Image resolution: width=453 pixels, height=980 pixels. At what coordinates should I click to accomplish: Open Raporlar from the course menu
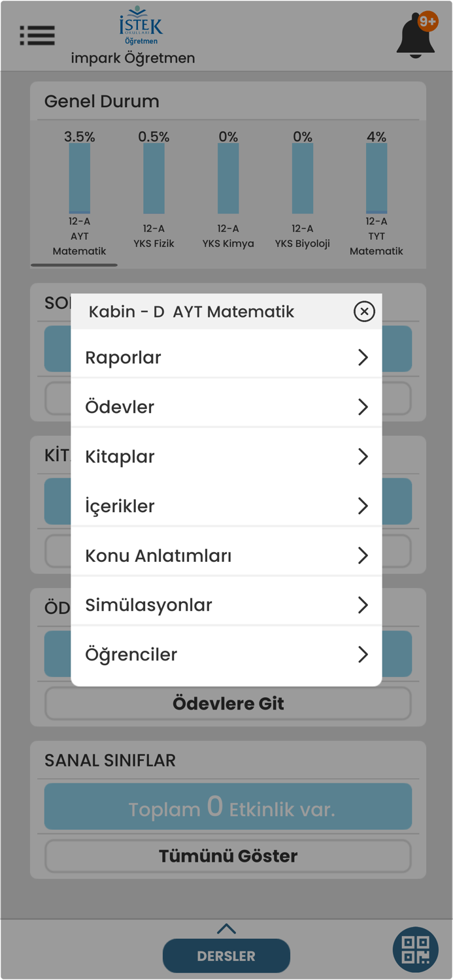click(226, 357)
